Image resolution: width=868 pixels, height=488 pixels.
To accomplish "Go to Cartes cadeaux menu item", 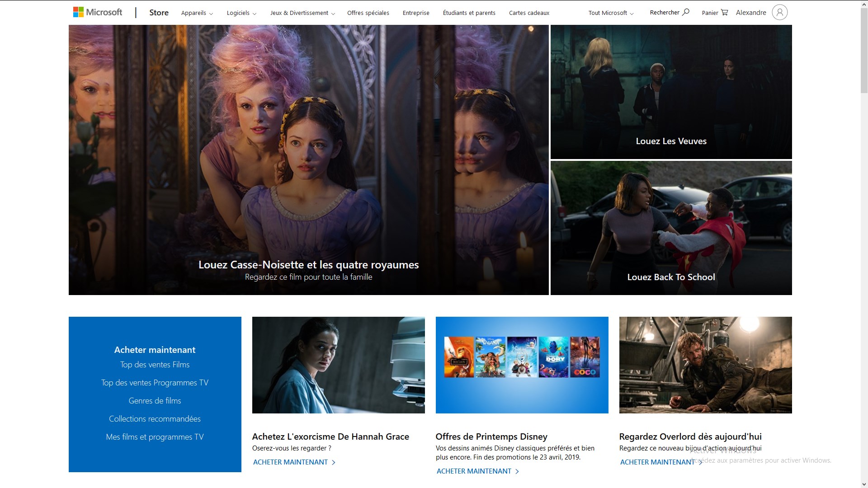I will pos(529,13).
